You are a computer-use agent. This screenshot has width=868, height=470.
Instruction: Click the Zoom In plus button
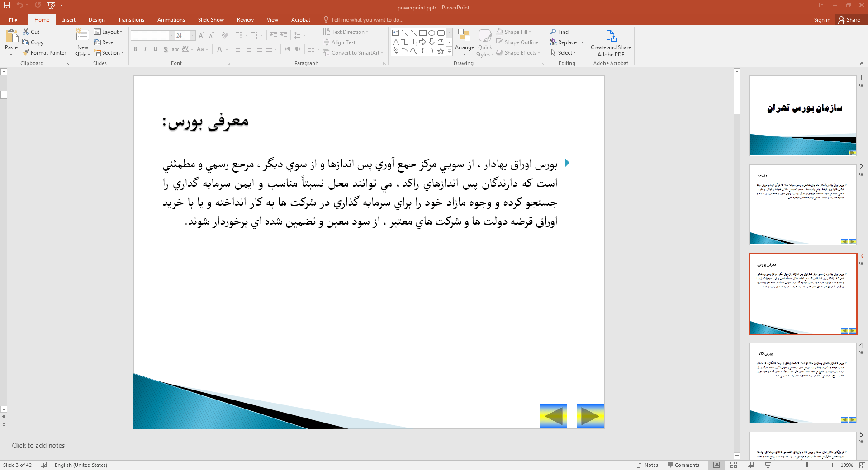tap(832, 465)
